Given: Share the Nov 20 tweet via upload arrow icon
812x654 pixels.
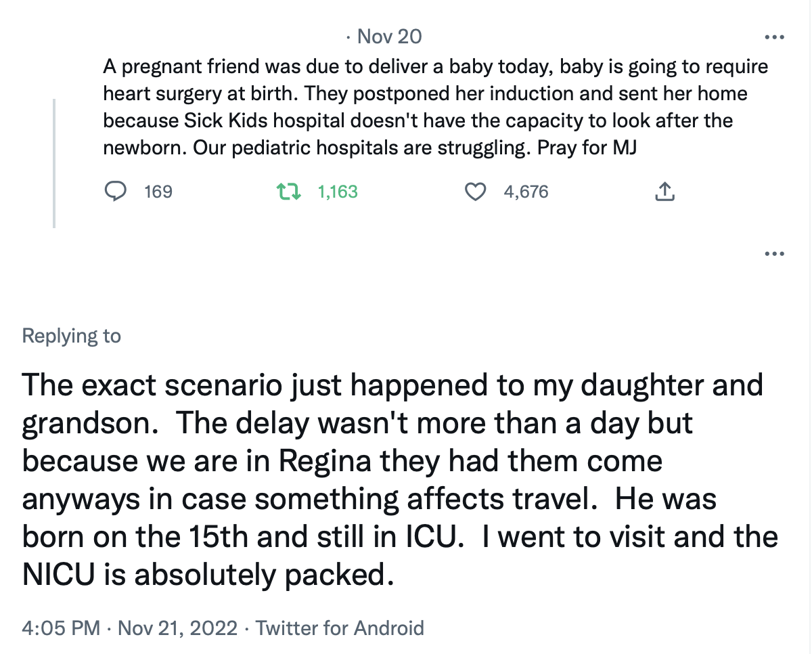Looking at the screenshot, I should tap(665, 192).
